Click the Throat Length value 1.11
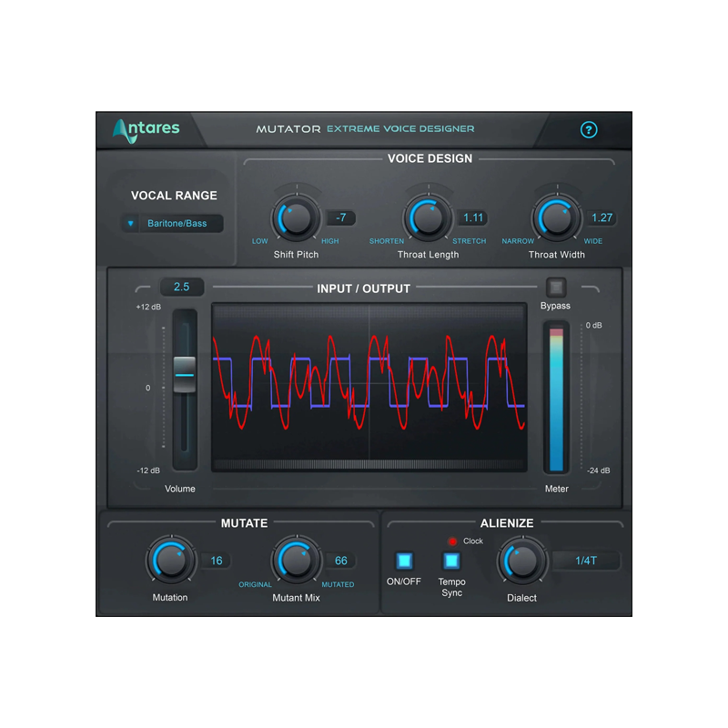 click(473, 217)
